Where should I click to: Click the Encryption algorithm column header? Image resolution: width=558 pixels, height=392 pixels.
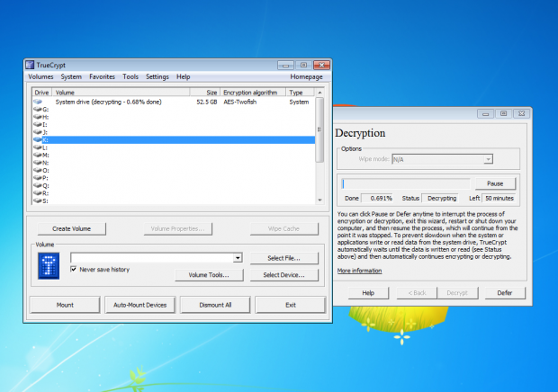pyautogui.click(x=253, y=93)
